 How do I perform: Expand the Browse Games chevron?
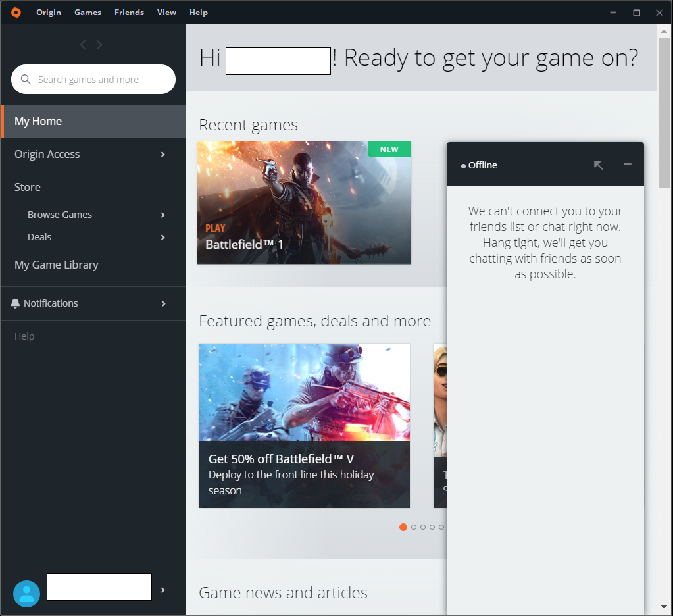[x=162, y=215]
